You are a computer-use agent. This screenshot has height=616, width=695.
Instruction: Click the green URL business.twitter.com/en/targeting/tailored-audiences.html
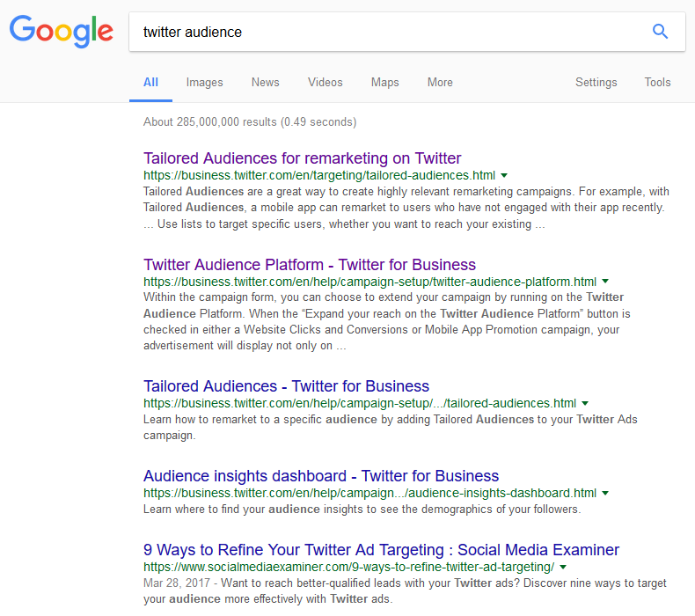click(319, 176)
